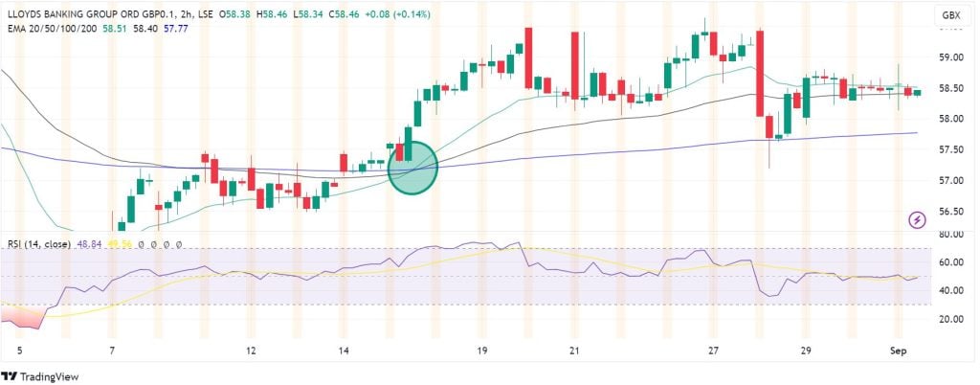
Task: Click the 57.00 price axis label
Action: [x=948, y=181]
